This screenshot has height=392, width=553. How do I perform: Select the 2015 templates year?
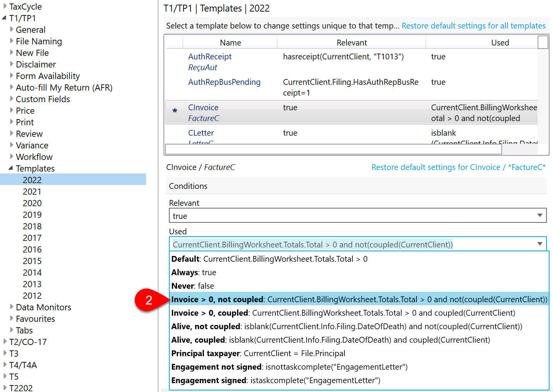click(x=32, y=261)
